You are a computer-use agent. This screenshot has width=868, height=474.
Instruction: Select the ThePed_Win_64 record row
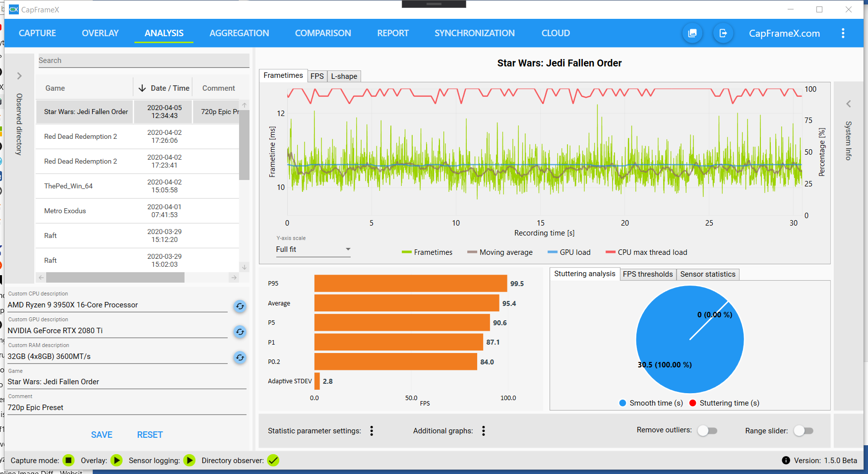point(137,186)
